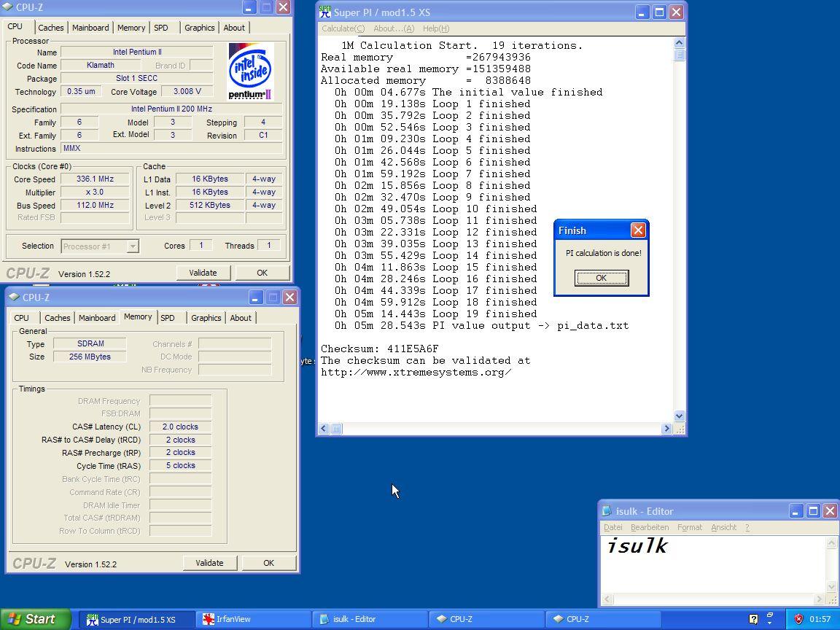Image resolution: width=840 pixels, height=630 pixels.
Task: Click the Core Voltage 3.008 V field
Action: 187,92
